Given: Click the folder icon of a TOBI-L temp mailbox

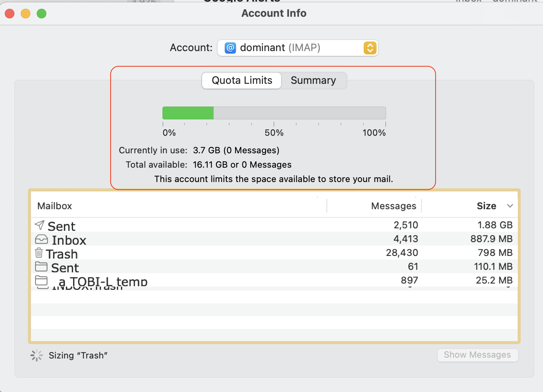Looking at the screenshot, I should pyautogui.click(x=41, y=280).
